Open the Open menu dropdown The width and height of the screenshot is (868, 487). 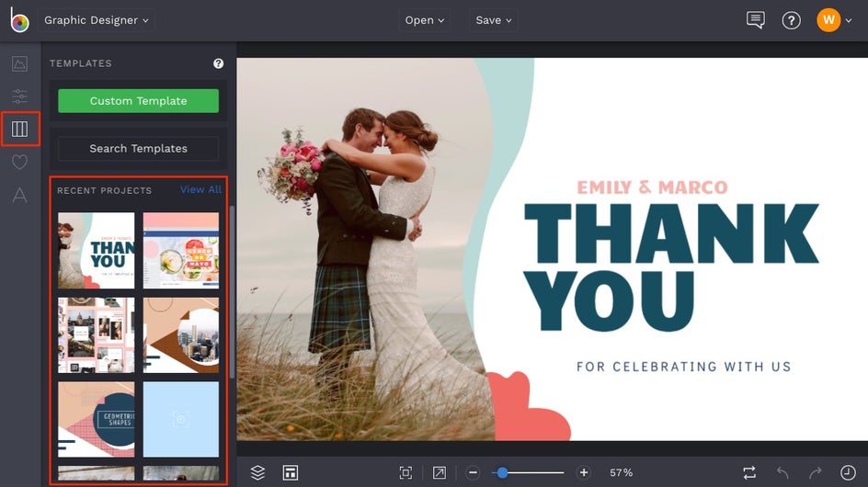425,20
